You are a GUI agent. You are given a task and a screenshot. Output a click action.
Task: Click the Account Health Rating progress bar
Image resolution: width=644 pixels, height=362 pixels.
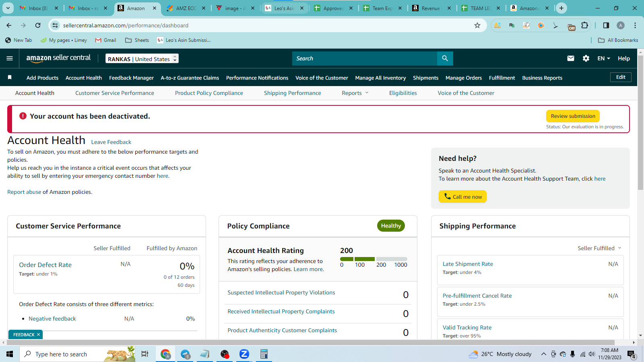click(x=374, y=259)
